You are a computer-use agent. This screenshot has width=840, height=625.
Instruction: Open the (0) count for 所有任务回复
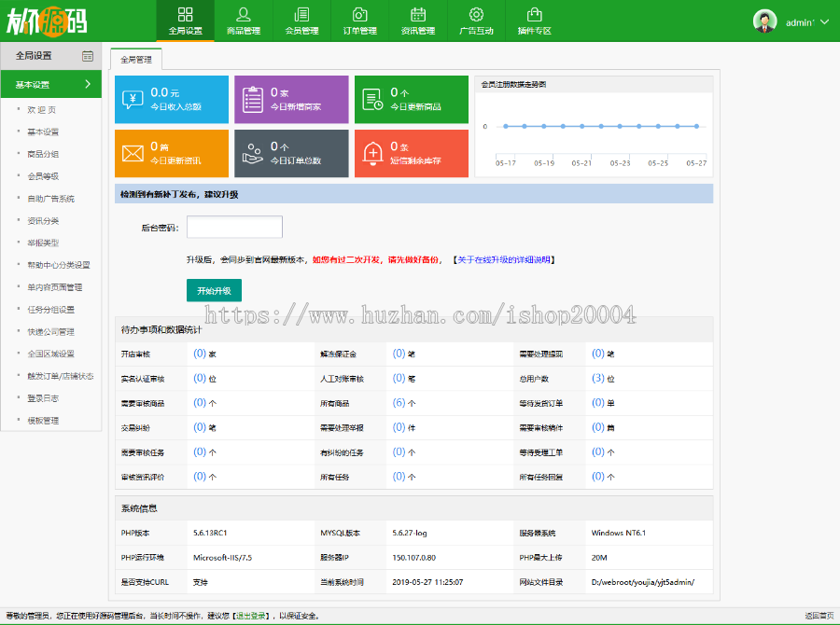pyautogui.click(x=598, y=476)
